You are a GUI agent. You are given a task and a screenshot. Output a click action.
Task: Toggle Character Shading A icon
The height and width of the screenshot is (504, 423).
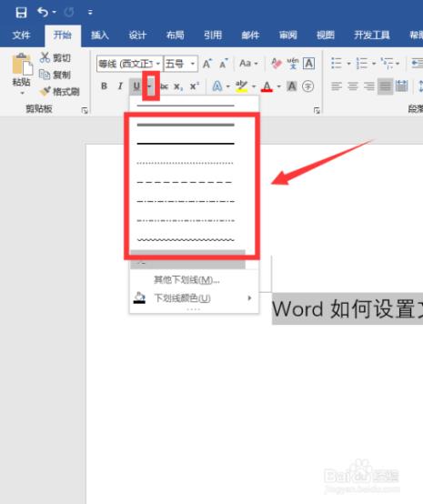tap(292, 86)
